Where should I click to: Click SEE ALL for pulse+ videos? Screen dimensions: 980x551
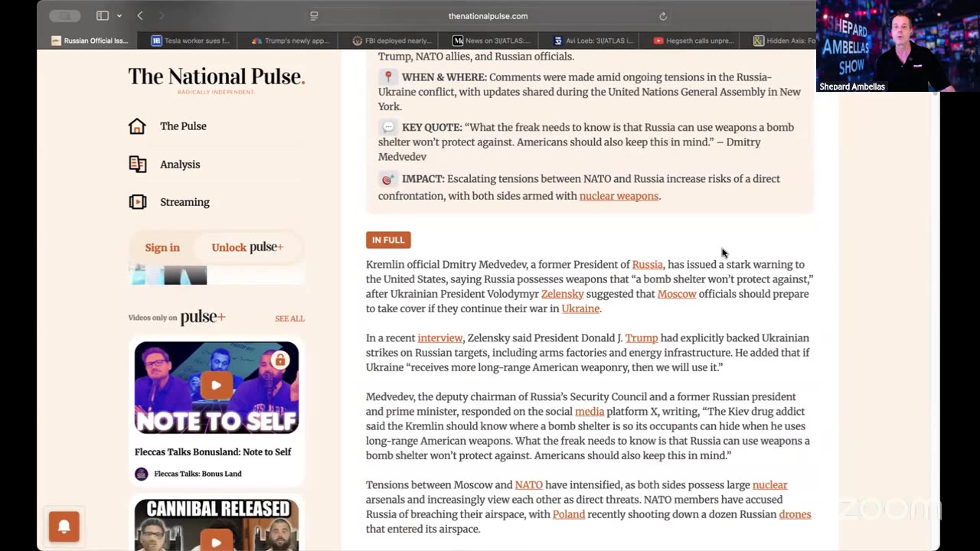tap(289, 318)
